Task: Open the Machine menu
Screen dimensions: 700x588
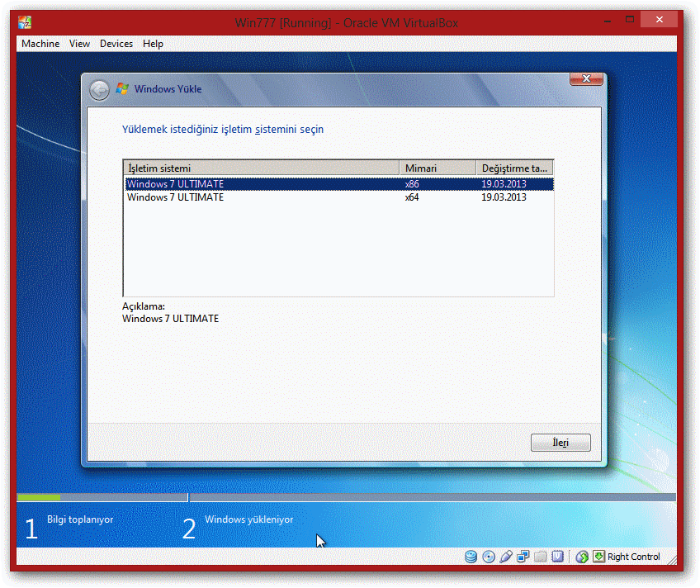Action: point(40,44)
